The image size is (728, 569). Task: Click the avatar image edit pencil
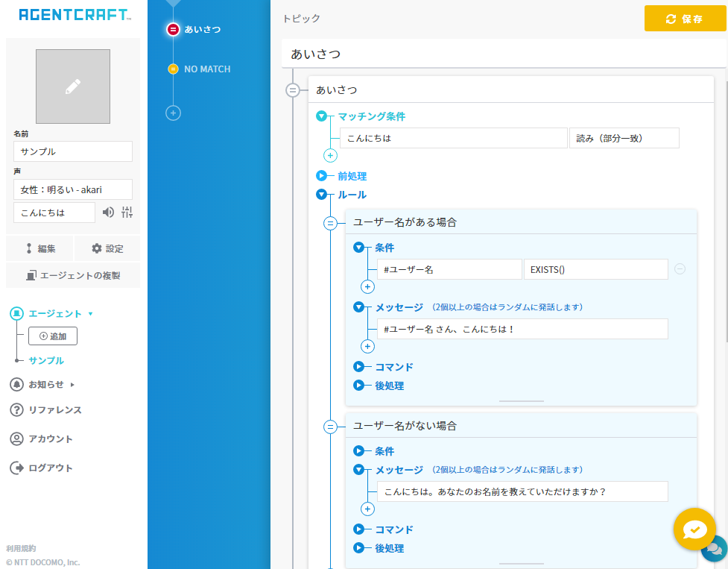tap(73, 87)
